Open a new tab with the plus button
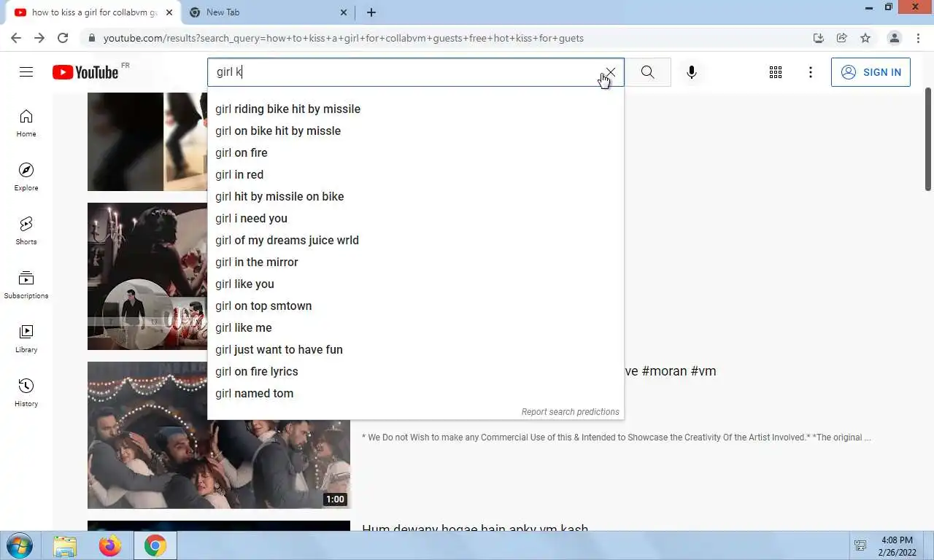The height and width of the screenshot is (560, 934). pyautogui.click(x=371, y=12)
